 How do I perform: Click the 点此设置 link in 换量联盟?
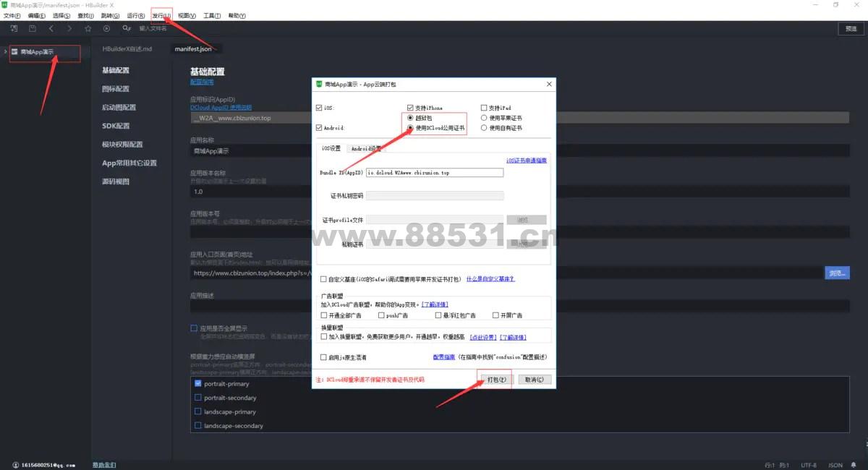(482, 337)
